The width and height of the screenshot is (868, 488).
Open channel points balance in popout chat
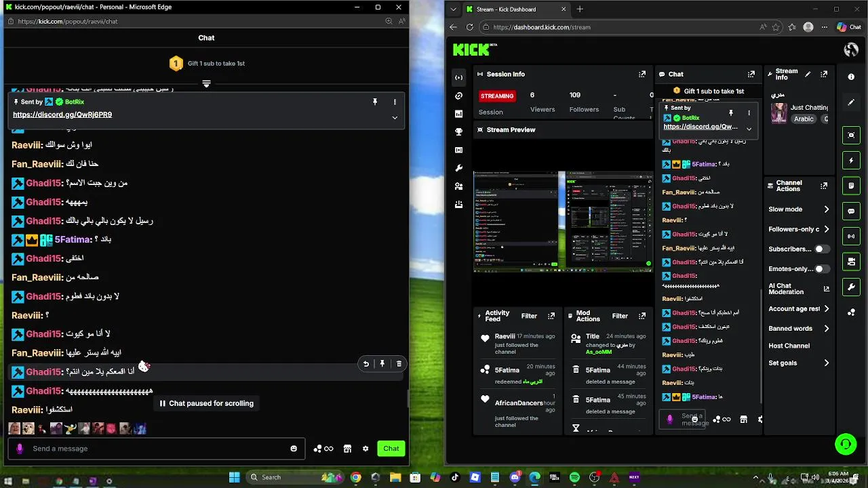[323, 449]
